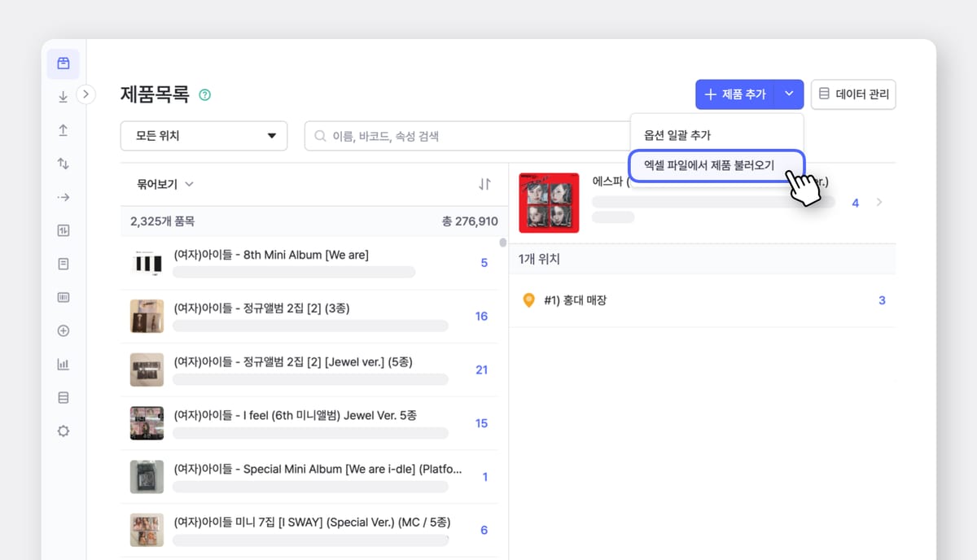Select the stock-in (download arrow) sidebar icon
Screen dimensions: 977x560
(x=63, y=96)
